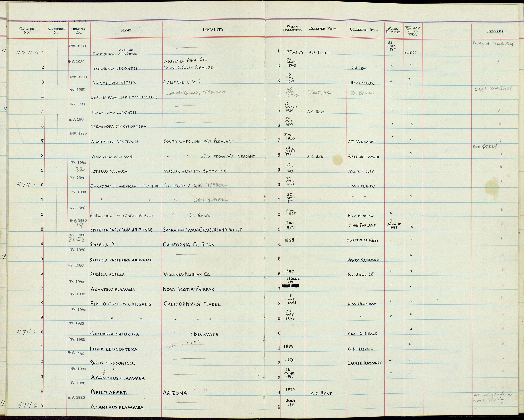Click the remark 'see 45224'
The height and width of the screenshot is (420, 524).
coord(485,147)
